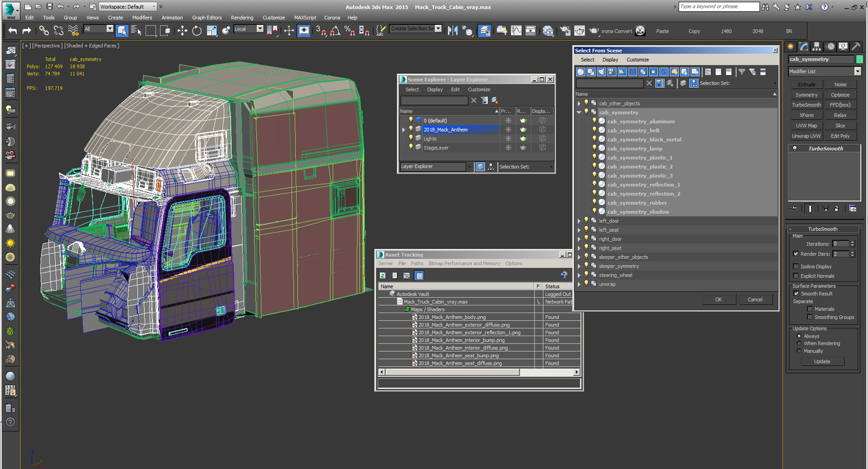Click Pin Stack icon under modifier stack
The image size is (868, 469).
[x=794, y=208]
